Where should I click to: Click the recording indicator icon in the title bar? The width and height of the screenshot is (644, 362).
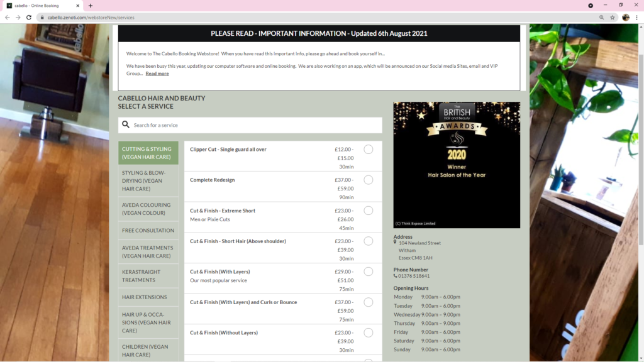pos(591,6)
